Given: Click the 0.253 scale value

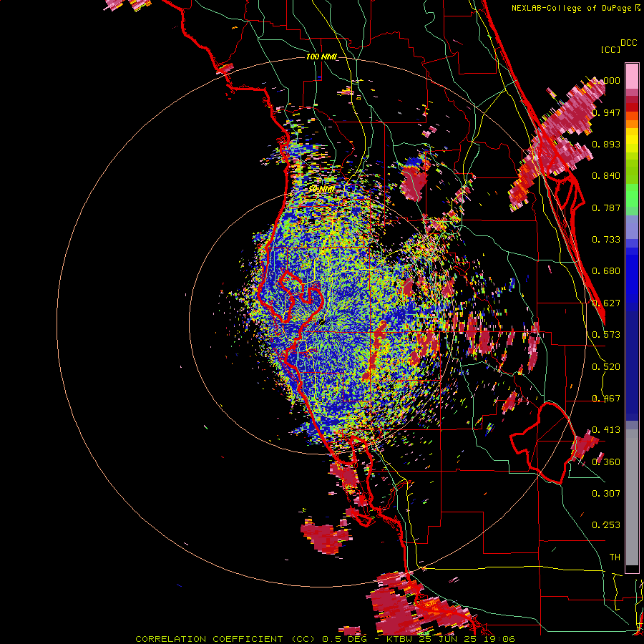Looking at the screenshot, I should click(606, 525).
